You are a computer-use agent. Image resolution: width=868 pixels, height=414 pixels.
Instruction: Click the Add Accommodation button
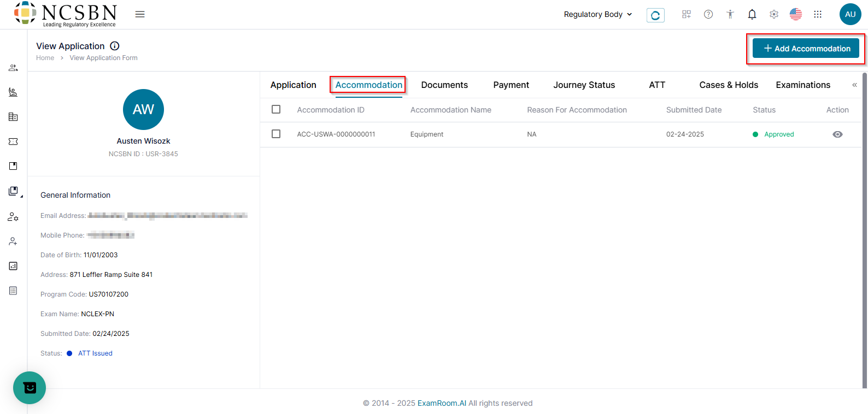pos(806,49)
